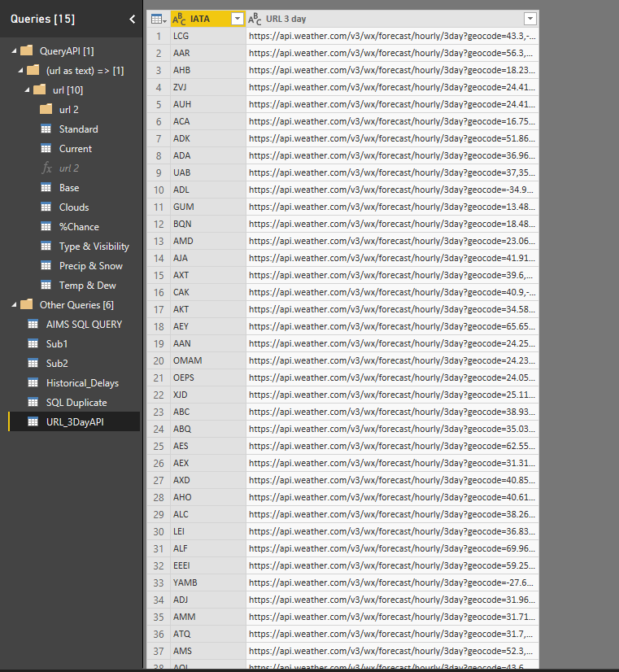The width and height of the screenshot is (619, 672).
Task: Click the (url as text) folder icon
Action: click(33, 70)
